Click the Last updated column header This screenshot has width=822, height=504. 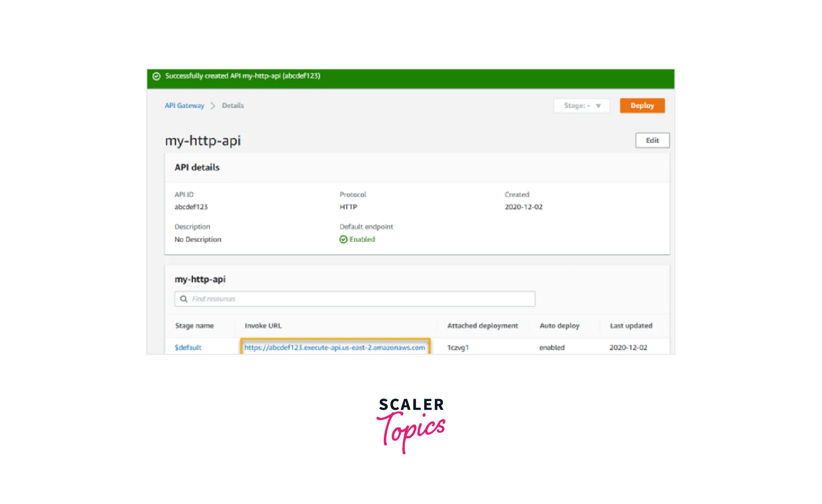pyautogui.click(x=631, y=326)
